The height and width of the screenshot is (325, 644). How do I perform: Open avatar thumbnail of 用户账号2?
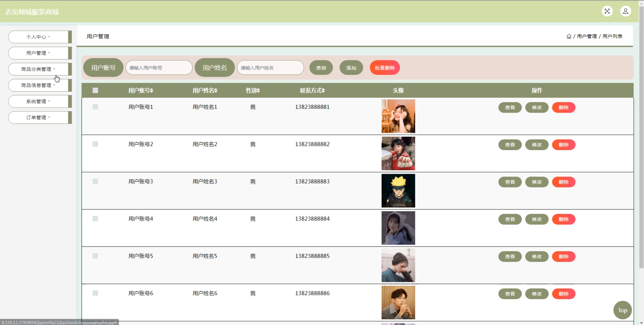tap(398, 153)
